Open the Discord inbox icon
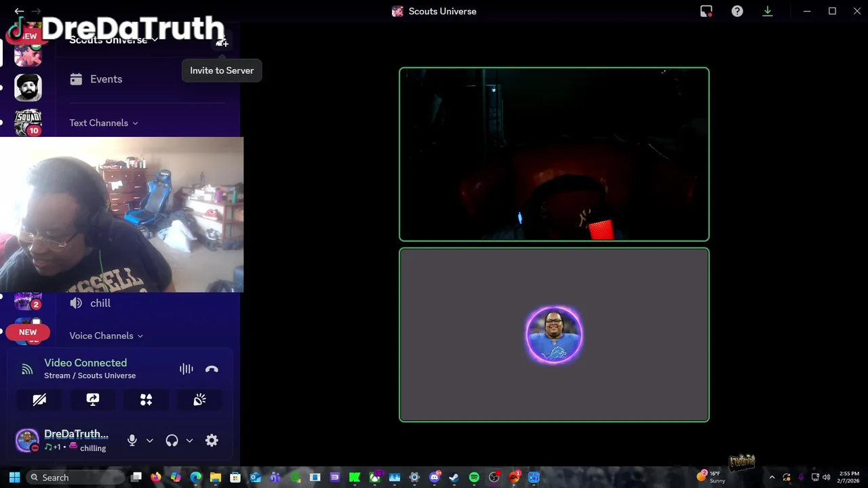 (x=706, y=11)
